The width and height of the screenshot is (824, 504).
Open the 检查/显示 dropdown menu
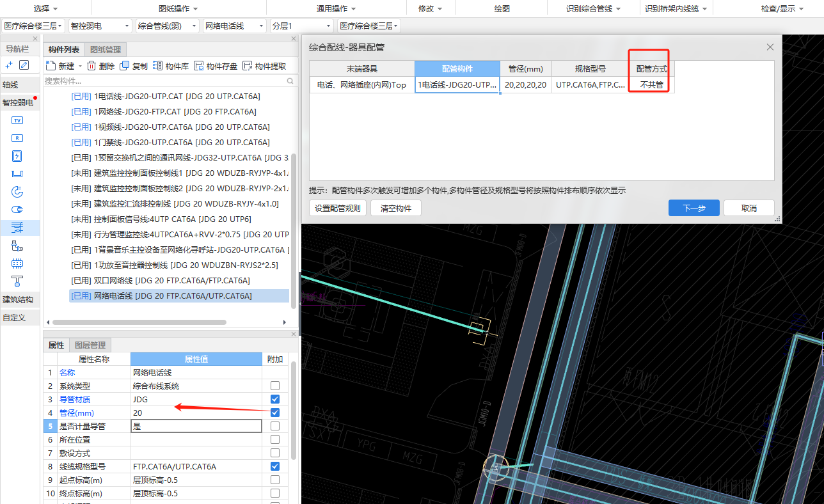pyautogui.click(x=782, y=8)
